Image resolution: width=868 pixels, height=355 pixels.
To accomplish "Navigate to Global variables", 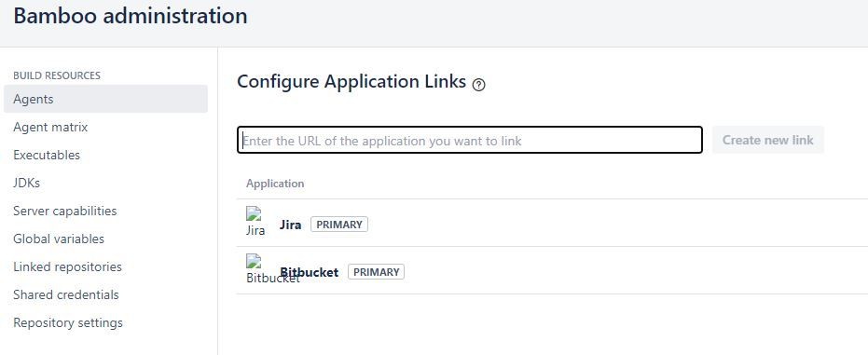I will click(x=59, y=239).
